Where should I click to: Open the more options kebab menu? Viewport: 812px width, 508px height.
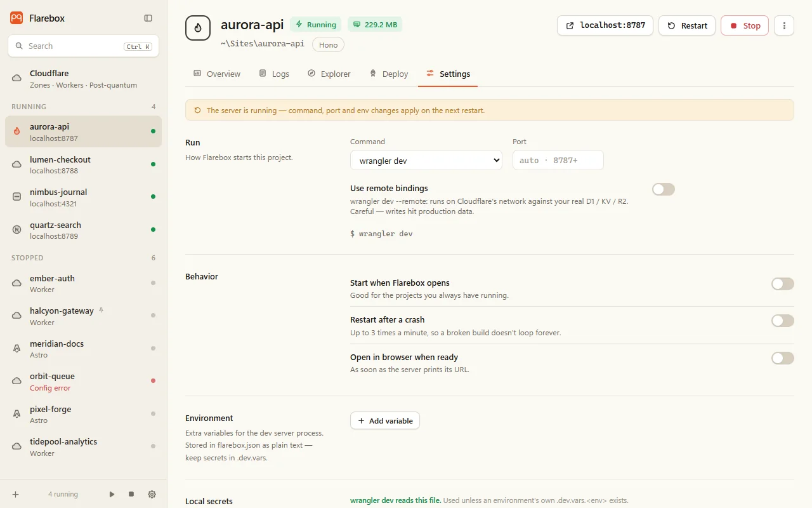pos(784,25)
